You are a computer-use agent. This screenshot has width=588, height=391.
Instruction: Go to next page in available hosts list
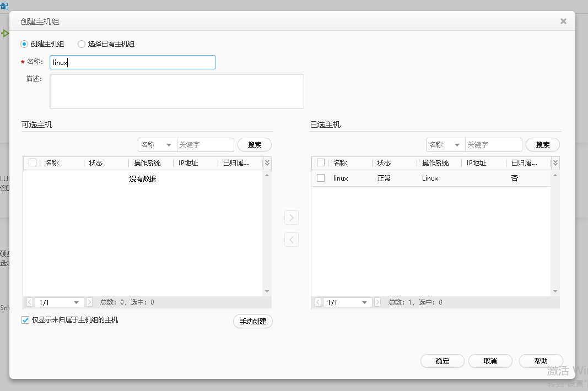[x=89, y=302]
